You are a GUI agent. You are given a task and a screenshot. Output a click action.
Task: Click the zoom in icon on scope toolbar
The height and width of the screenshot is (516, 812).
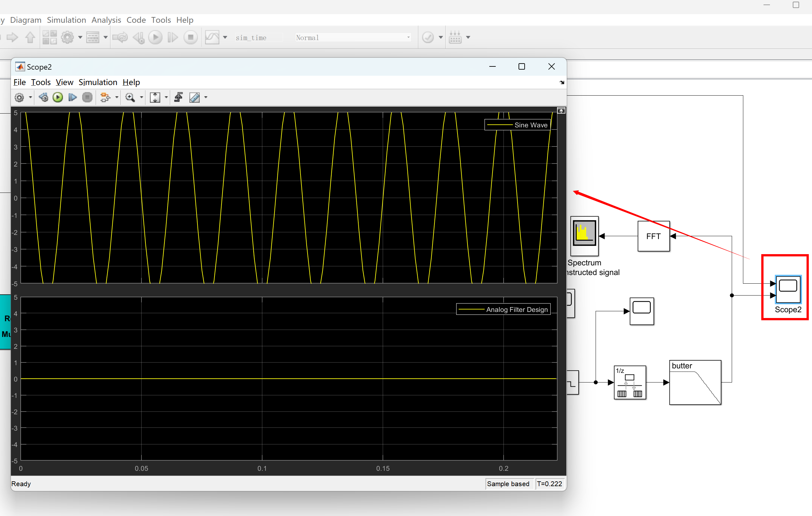(130, 97)
